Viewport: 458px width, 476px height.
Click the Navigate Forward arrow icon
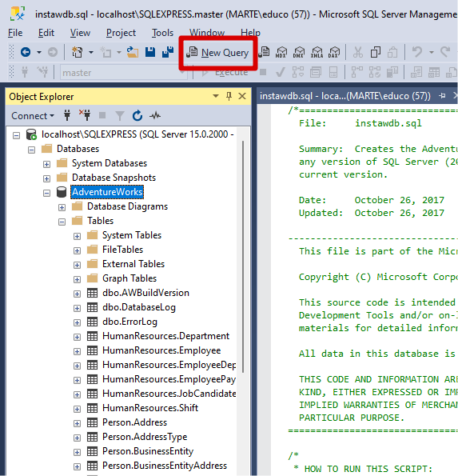(53, 52)
